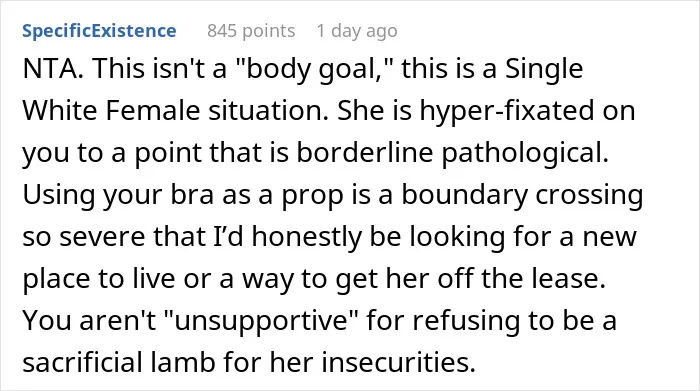Click the phrase boundary crossing
Screen dimensions: 700x391
tap(522, 195)
